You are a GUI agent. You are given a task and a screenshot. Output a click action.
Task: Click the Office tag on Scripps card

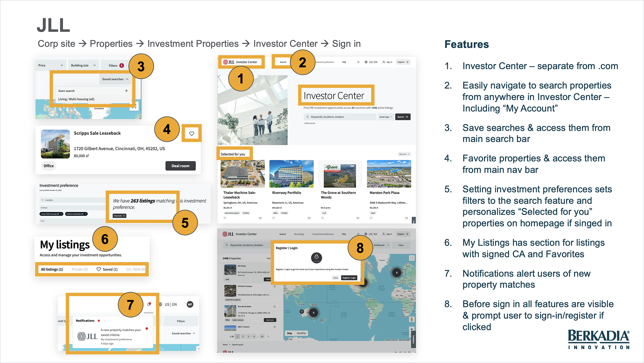point(48,166)
